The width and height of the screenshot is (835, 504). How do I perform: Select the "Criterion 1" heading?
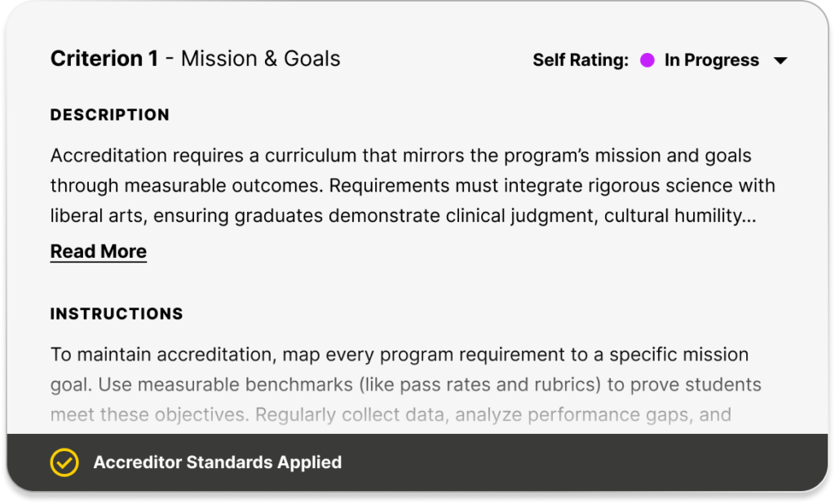pos(104,59)
